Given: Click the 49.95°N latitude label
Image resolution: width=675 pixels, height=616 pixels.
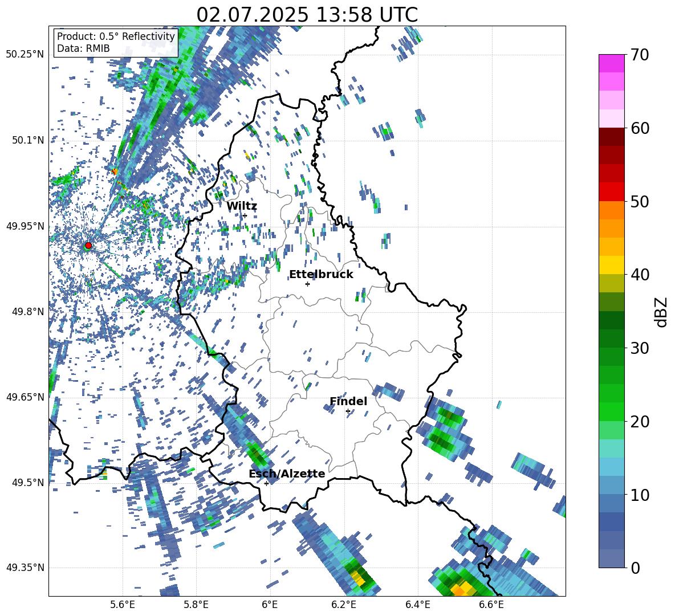Looking at the screenshot, I should pos(25,226).
